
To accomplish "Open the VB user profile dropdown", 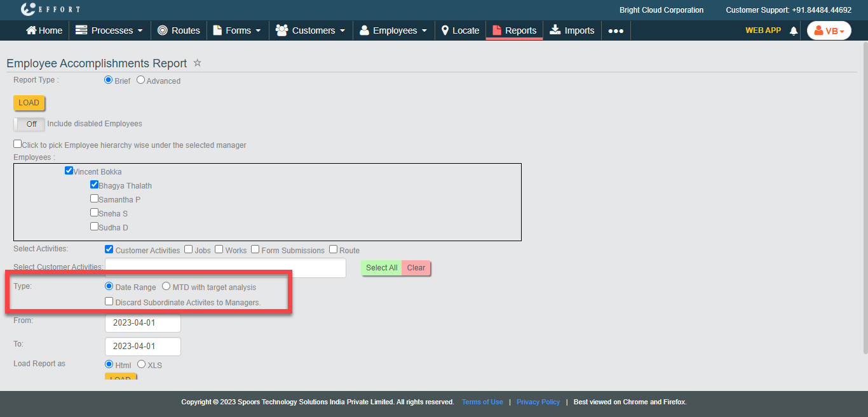I will pyautogui.click(x=829, y=30).
